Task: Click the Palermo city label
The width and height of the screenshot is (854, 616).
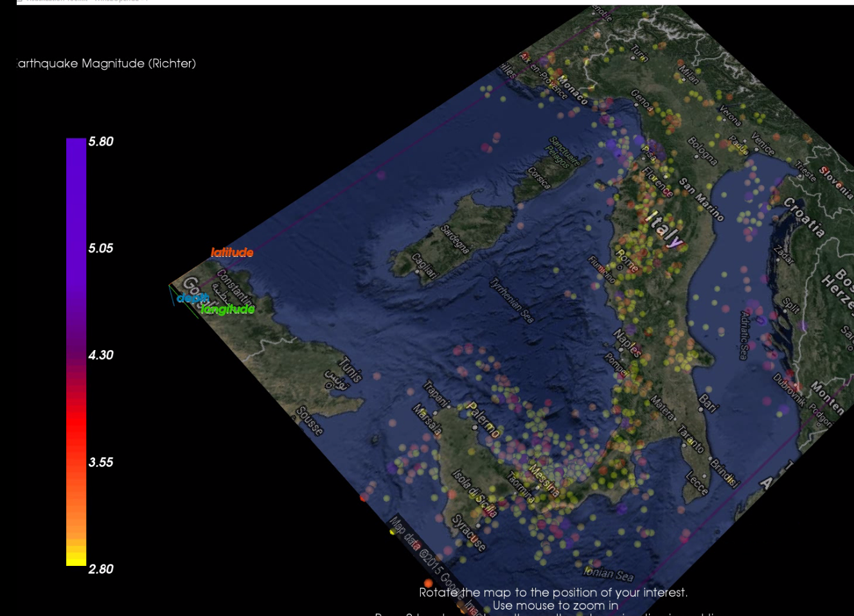Action: coord(483,419)
